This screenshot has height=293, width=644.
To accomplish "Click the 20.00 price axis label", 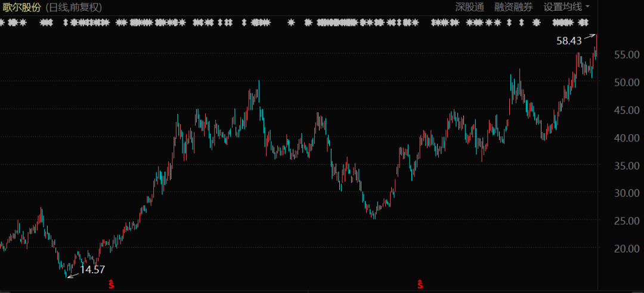I will click(x=627, y=248).
